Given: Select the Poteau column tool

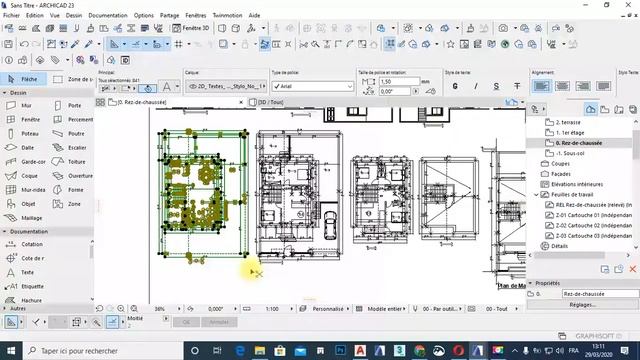Looking at the screenshot, I should pyautogui.click(x=24, y=133).
